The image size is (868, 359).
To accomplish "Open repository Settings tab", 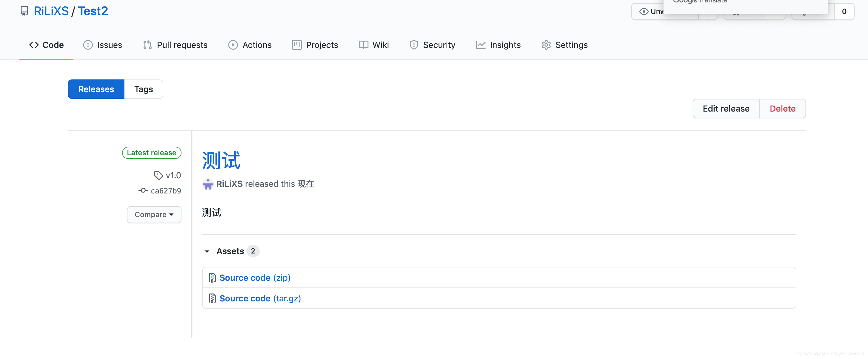I will (565, 45).
